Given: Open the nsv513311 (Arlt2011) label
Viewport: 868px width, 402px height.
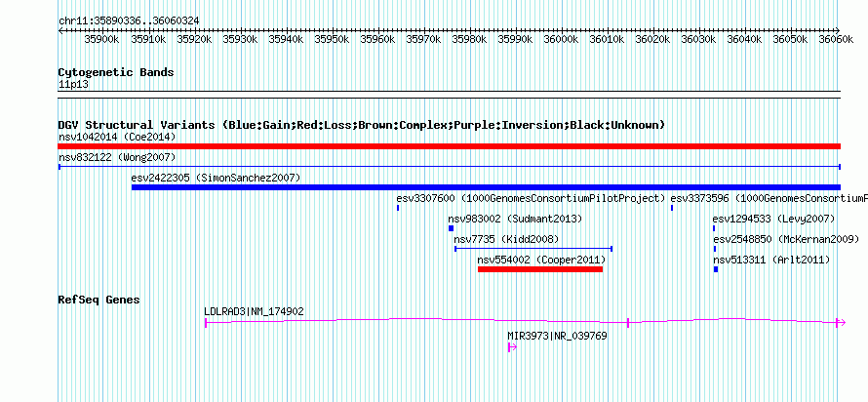Looking at the screenshot, I should click(771, 260).
